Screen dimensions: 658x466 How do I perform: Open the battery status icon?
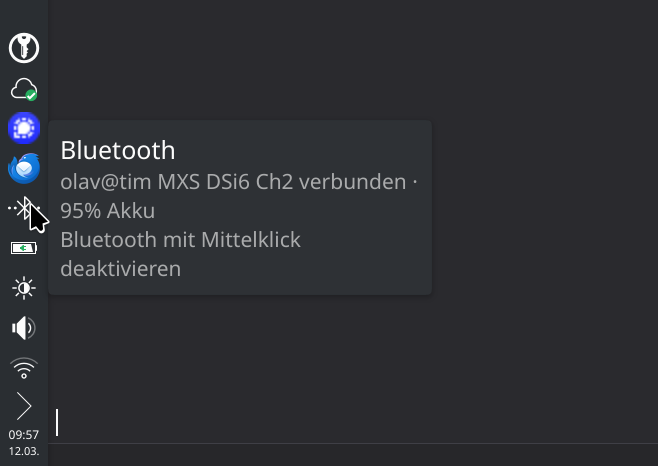24,248
